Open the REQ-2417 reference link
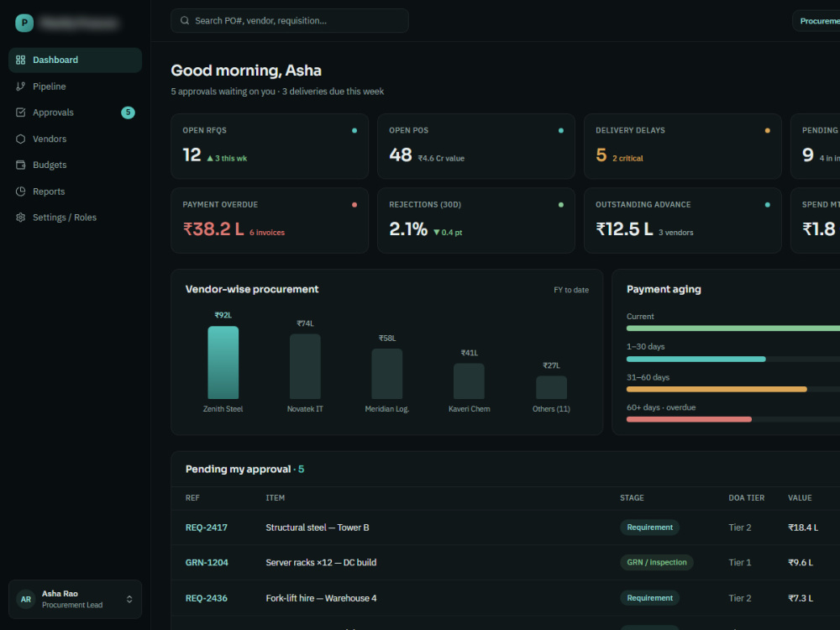This screenshot has width=840, height=630. (207, 528)
